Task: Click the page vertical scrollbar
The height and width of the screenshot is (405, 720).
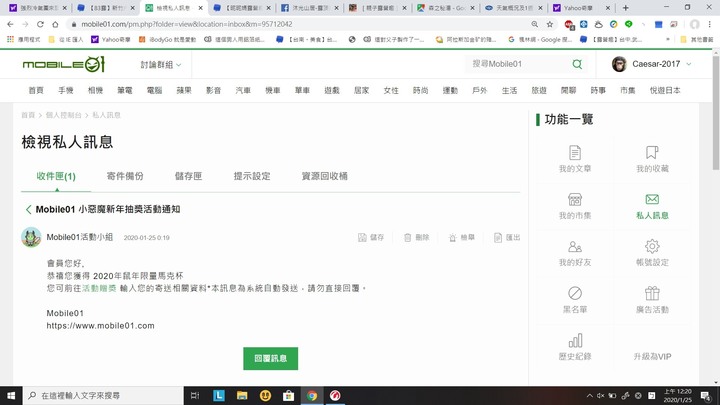Action: [x=716, y=113]
